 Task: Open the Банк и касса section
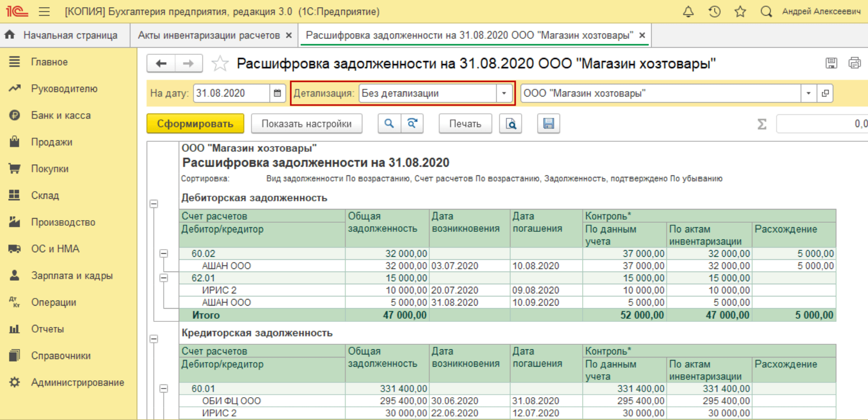pos(61,115)
